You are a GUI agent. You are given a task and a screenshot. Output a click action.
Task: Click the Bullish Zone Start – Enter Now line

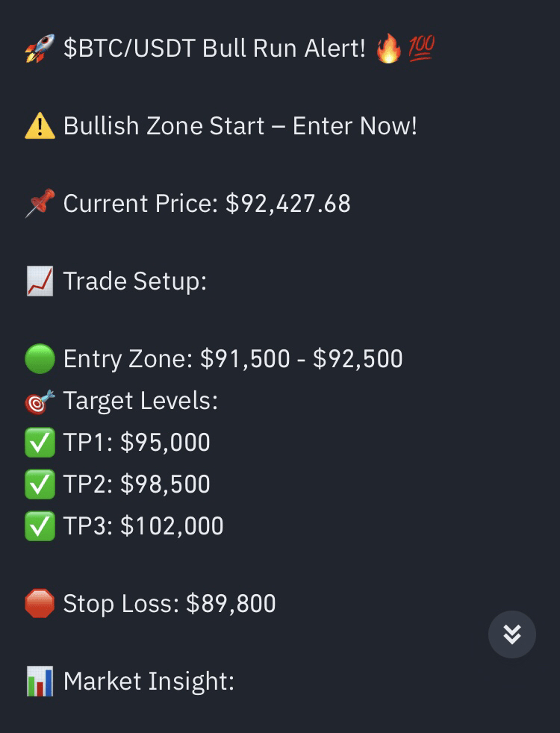click(x=240, y=126)
